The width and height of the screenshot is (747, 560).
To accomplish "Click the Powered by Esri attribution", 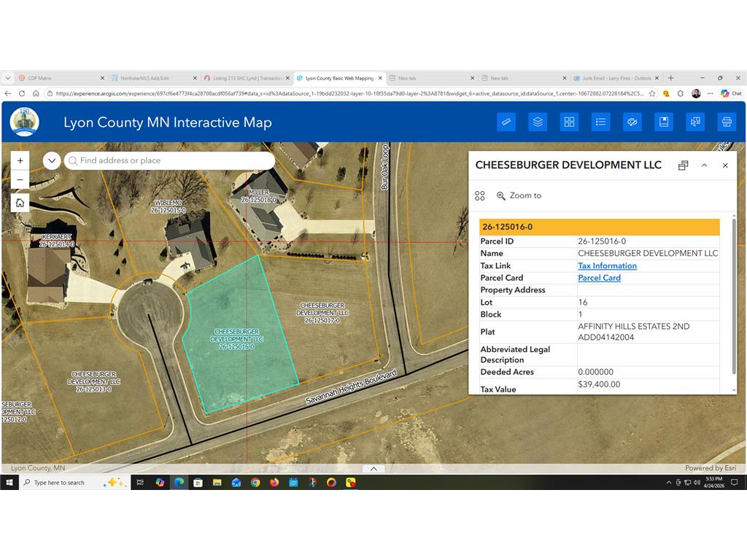I will (711, 468).
